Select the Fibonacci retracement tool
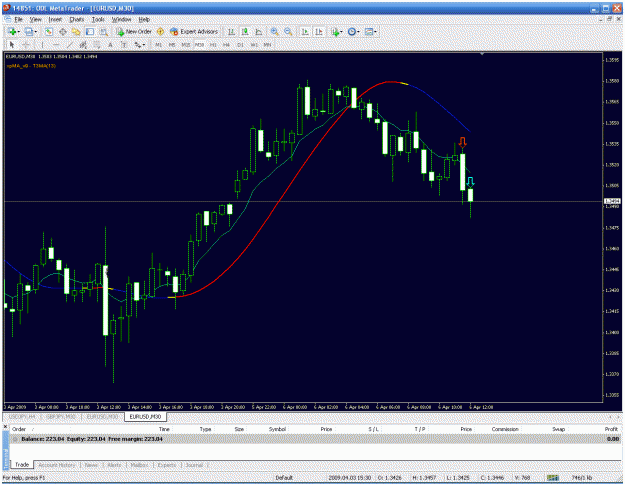 (x=97, y=45)
